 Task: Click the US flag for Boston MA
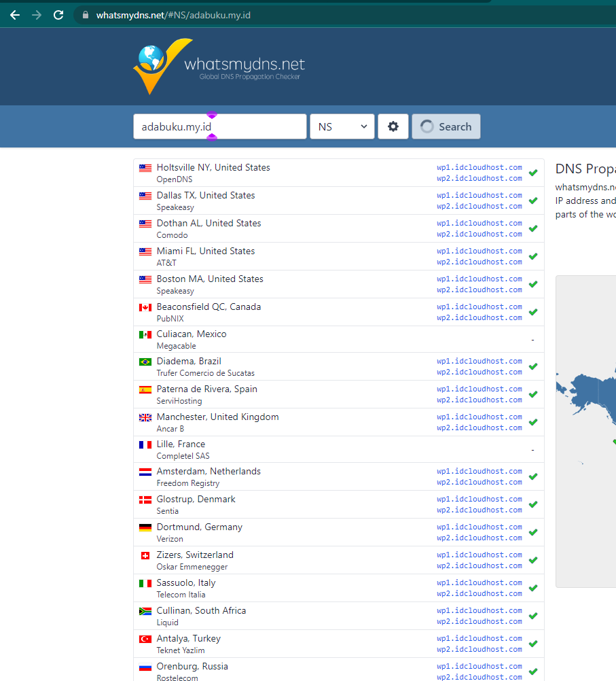[x=145, y=279]
